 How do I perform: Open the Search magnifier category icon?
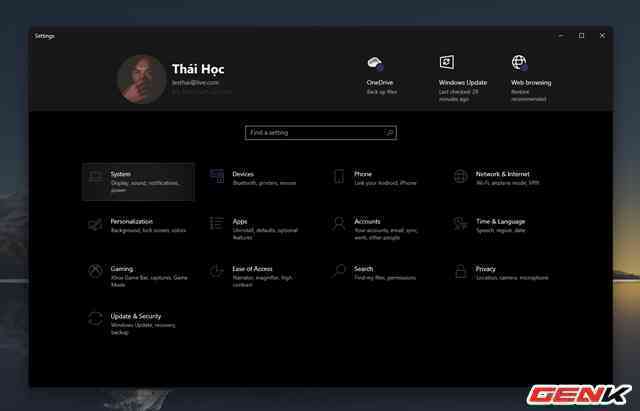coord(338,271)
